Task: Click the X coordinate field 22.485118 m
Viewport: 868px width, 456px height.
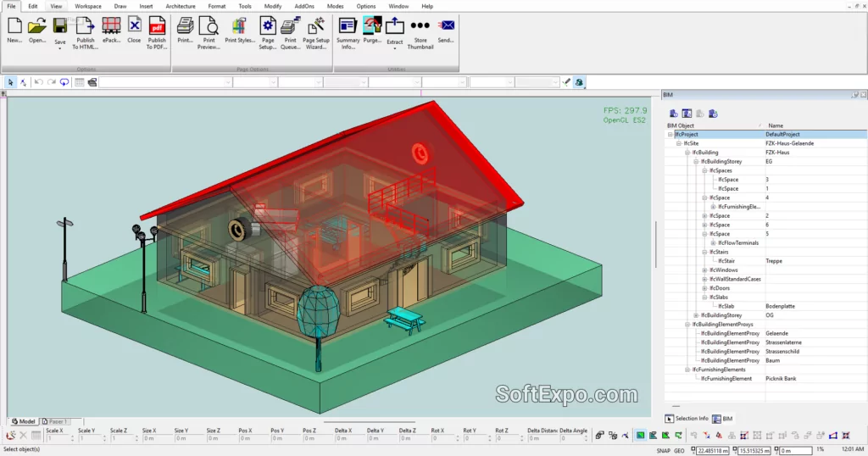Action: 714,451
